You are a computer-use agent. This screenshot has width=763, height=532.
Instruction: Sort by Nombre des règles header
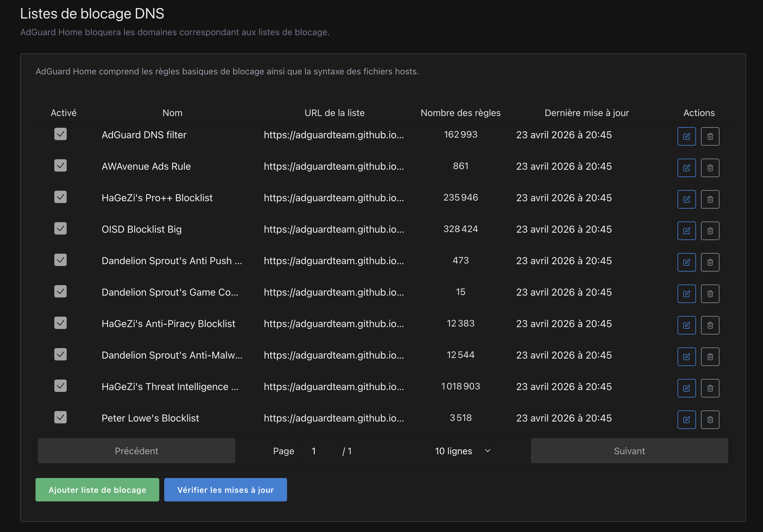pyautogui.click(x=461, y=113)
